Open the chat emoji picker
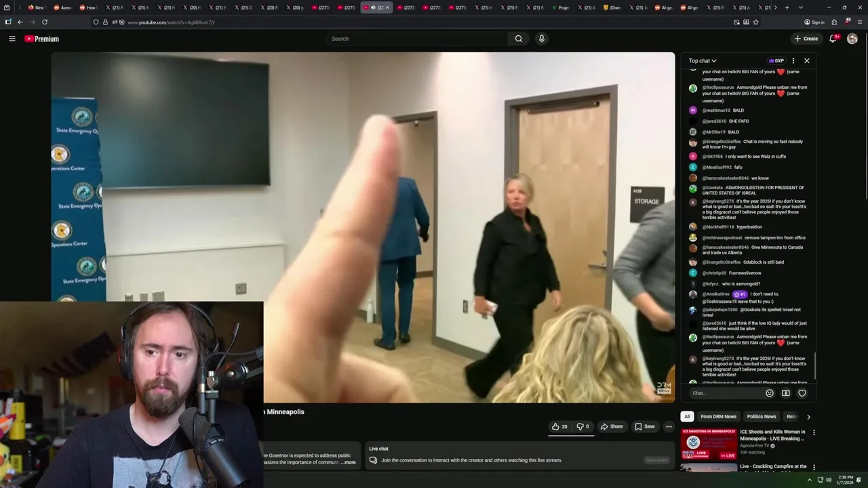 click(x=770, y=393)
